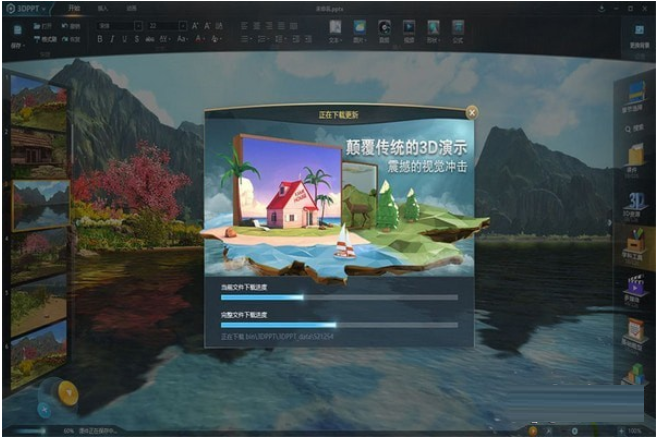Open numbered list options

(x=263, y=39)
